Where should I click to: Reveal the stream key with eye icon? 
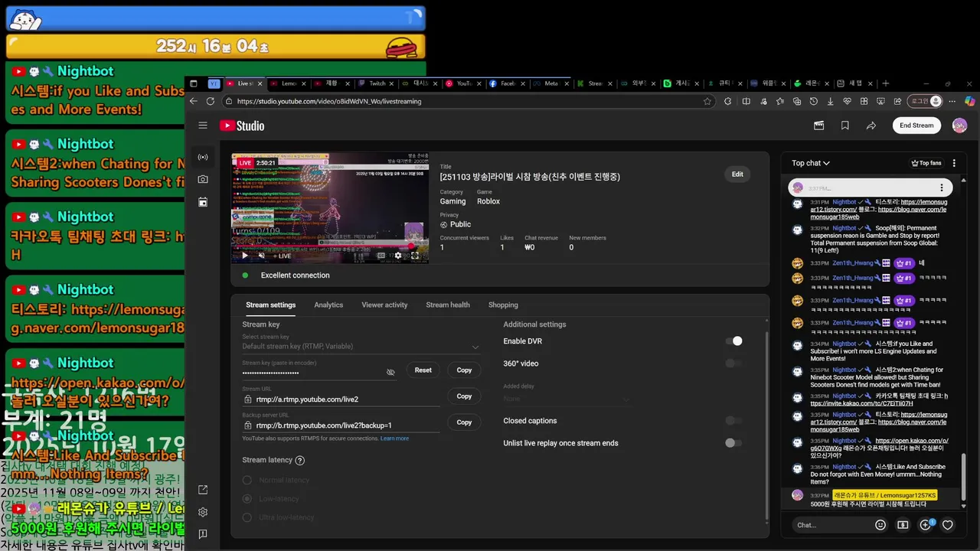coord(390,372)
